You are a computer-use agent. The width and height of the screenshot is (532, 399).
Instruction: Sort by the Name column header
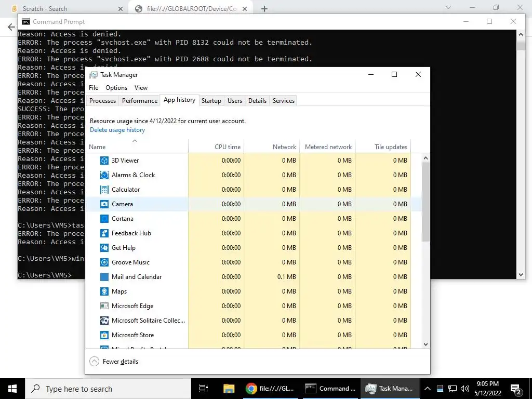point(137,146)
